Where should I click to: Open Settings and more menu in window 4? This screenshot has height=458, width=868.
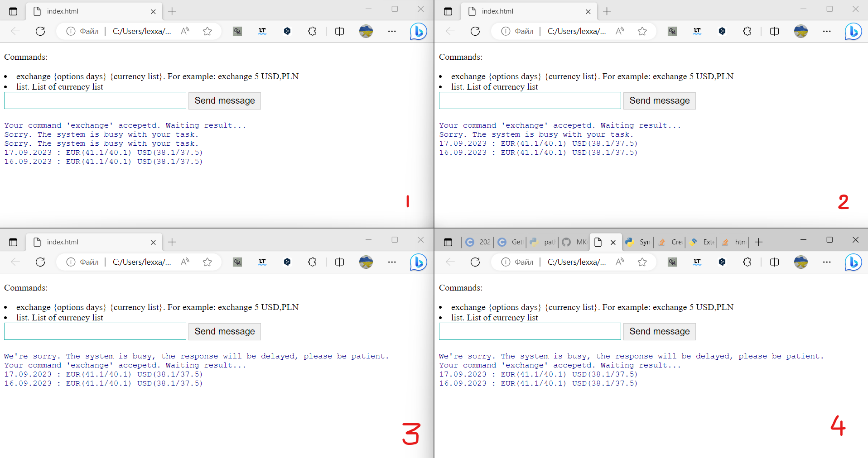tap(827, 262)
